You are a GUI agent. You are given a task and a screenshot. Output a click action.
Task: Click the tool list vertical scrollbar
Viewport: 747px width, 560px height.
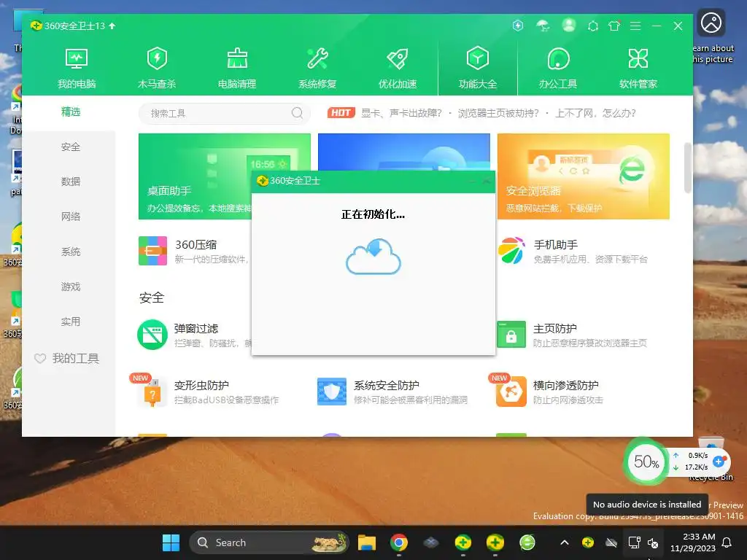click(x=687, y=168)
